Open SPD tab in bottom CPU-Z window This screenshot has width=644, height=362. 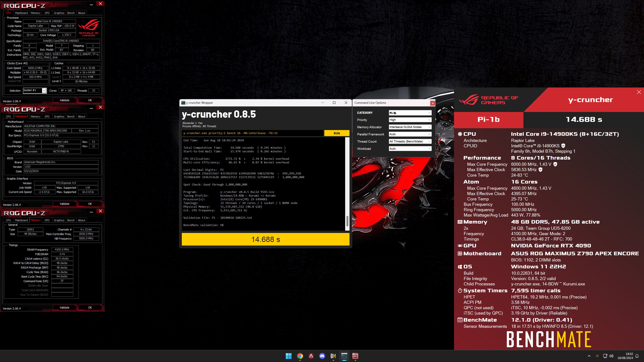point(47,220)
